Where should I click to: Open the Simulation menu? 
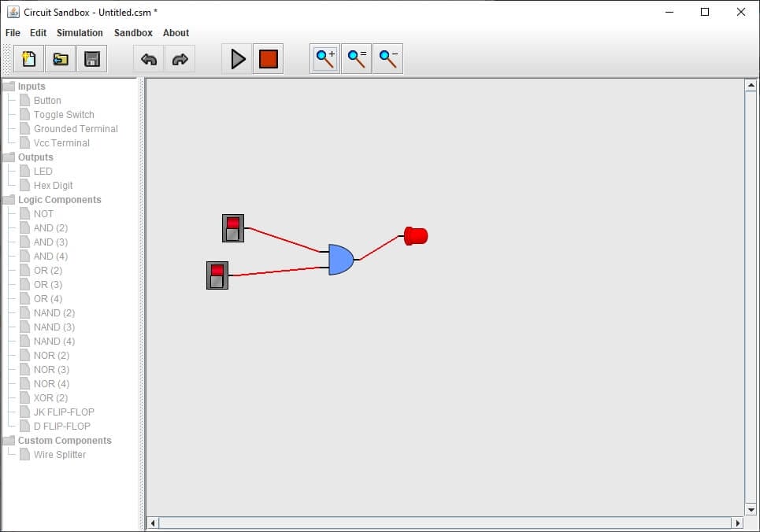pyautogui.click(x=80, y=32)
